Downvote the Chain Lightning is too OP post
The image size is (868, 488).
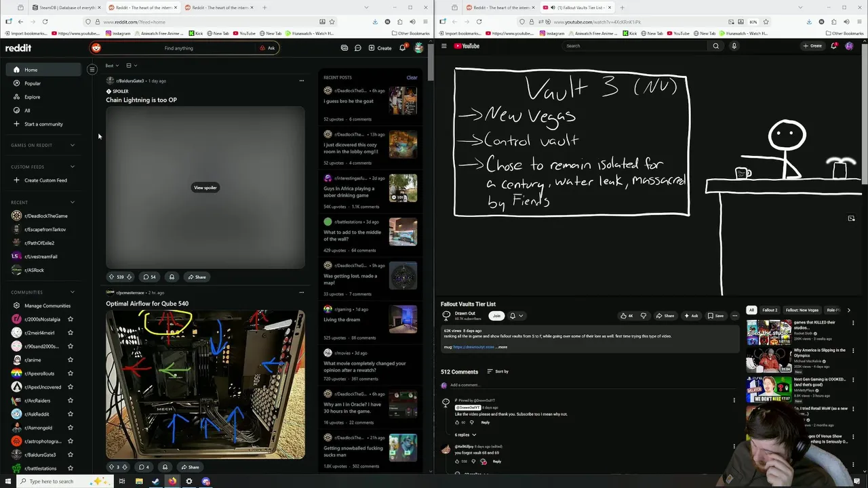(129, 277)
